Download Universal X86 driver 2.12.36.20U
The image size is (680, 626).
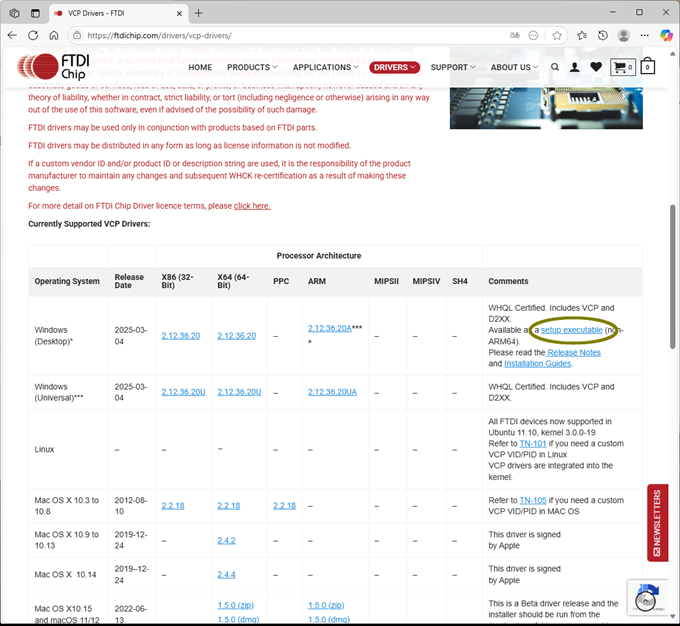pyautogui.click(x=183, y=392)
